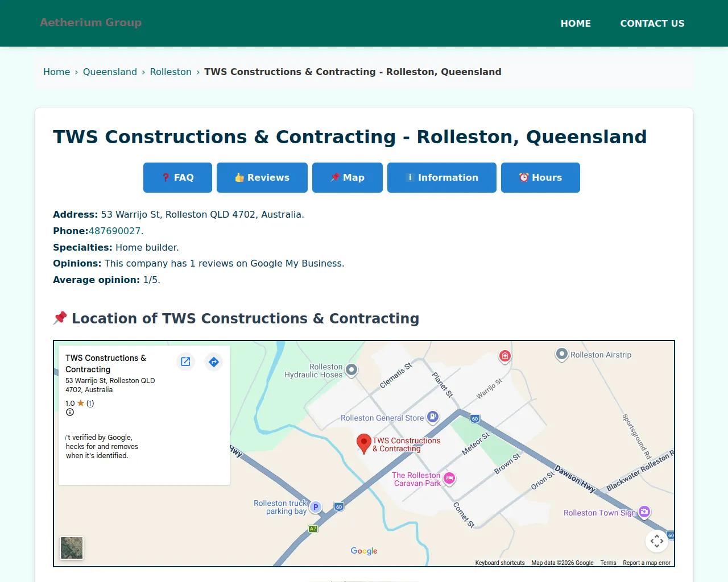728x582 pixels.
Task: Open the Reviews section button
Action: click(x=262, y=177)
